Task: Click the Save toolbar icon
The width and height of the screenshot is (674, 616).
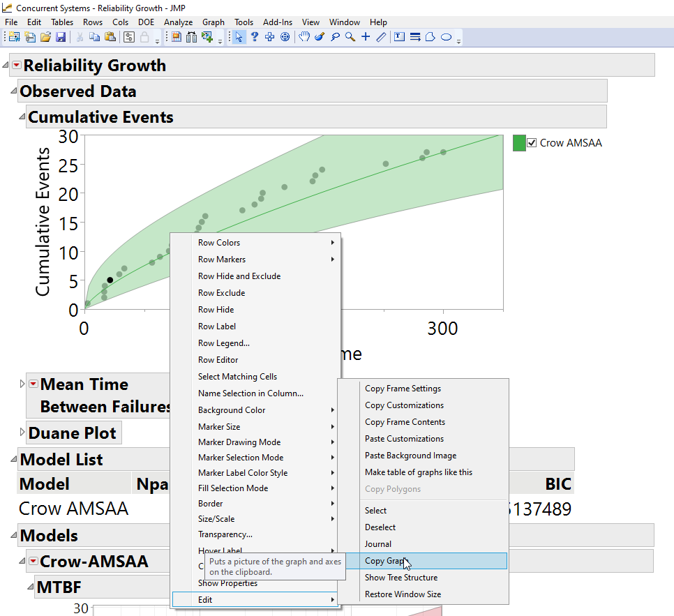Action: pos(61,36)
